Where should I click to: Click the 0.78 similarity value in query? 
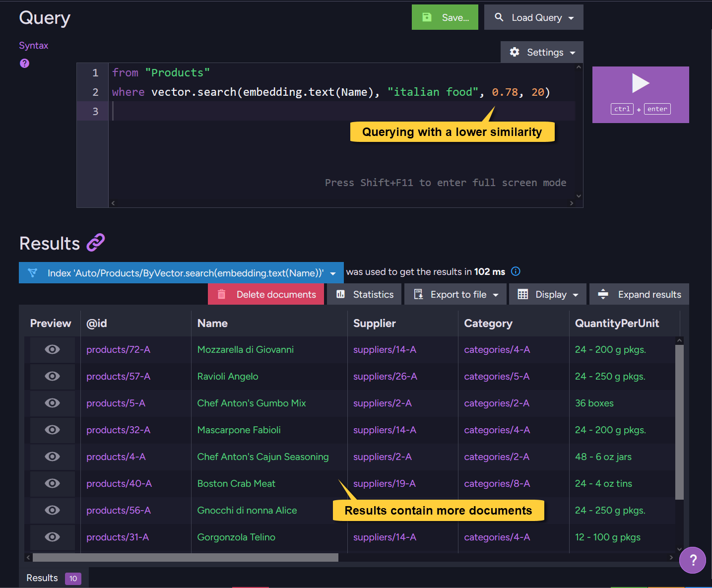(x=505, y=92)
